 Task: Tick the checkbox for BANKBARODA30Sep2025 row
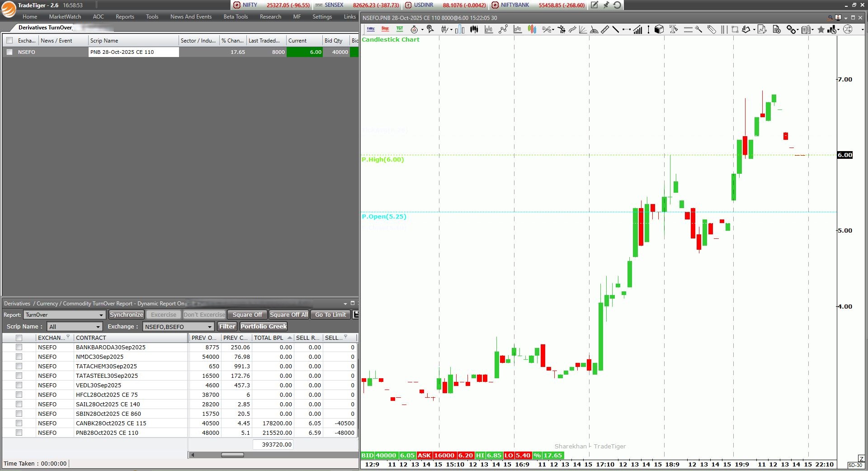pyautogui.click(x=19, y=347)
